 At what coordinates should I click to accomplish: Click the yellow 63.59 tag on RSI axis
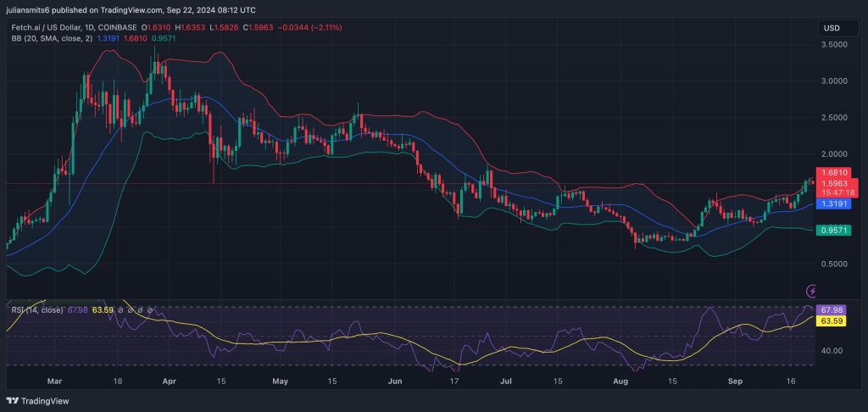[x=831, y=320]
